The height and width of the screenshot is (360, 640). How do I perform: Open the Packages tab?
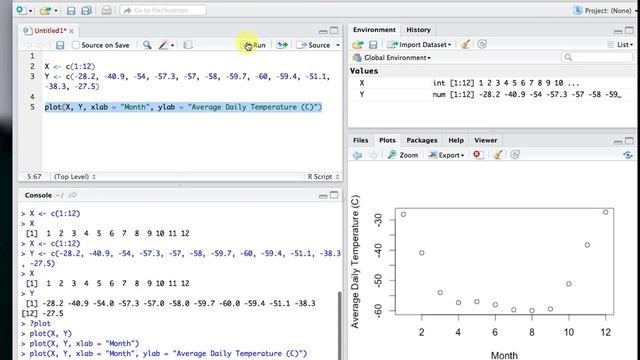pyautogui.click(x=422, y=140)
